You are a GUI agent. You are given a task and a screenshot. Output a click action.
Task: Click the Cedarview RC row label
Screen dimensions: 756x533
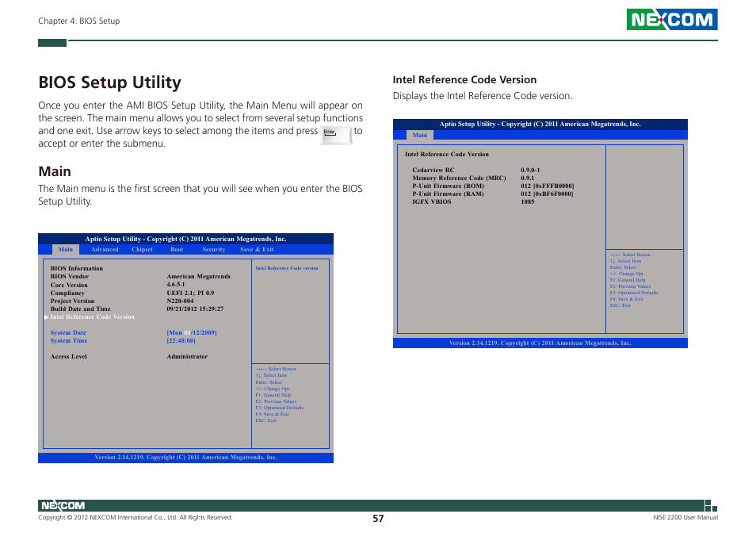(433, 170)
